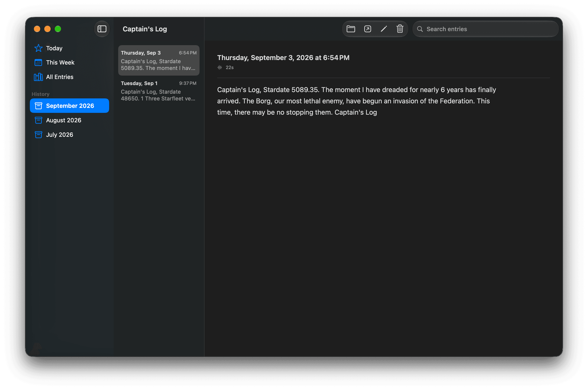The height and width of the screenshot is (390, 588).
Task: Click the pencil edit icon
Action: tap(383, 29)
